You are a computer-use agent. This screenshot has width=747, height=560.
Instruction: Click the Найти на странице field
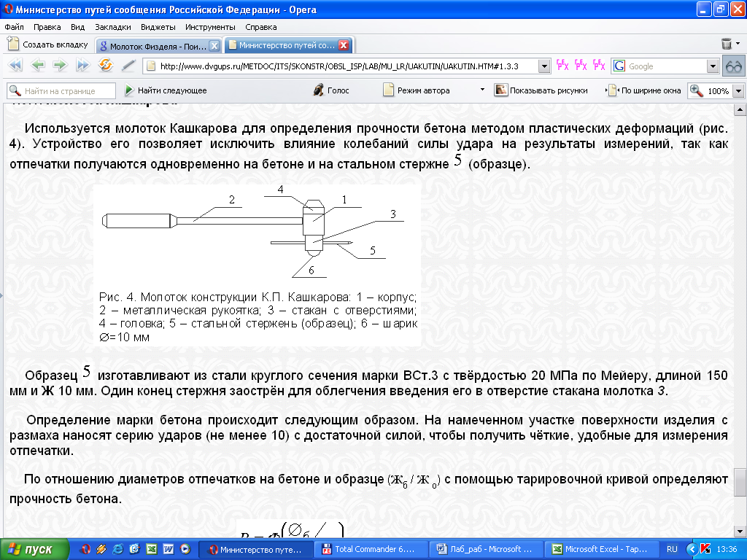pyautogui.click(x=61, y=90)
